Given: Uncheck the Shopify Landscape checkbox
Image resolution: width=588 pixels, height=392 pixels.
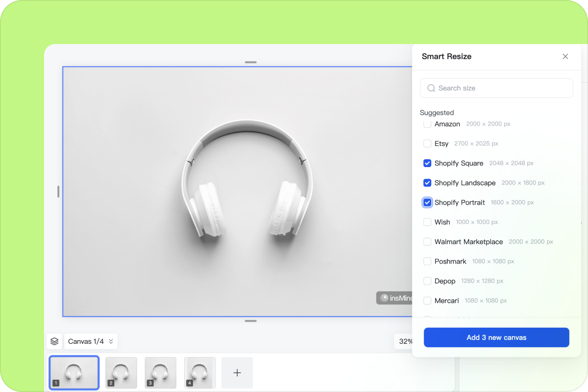Looking at the screenshot, I should pos(427,183).
